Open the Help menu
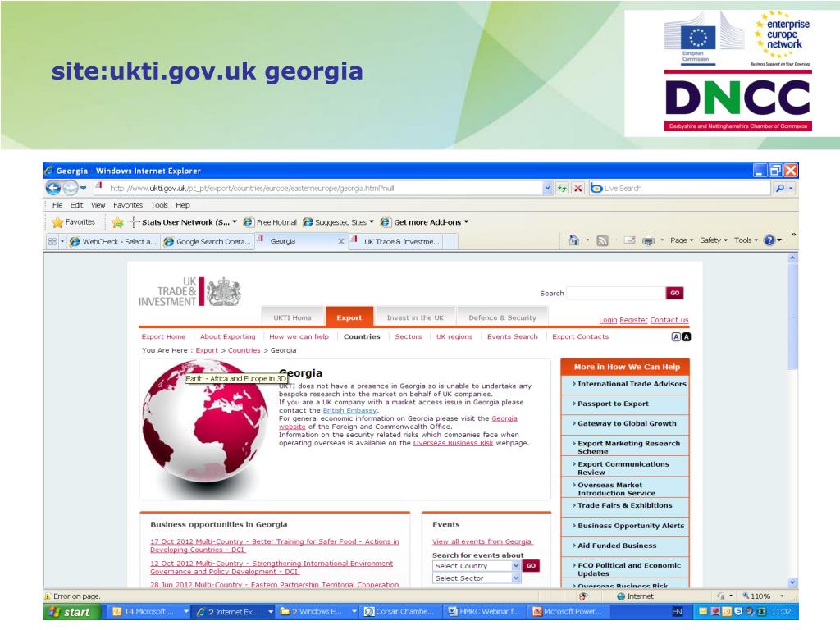Viewport: 840px width, 630px height. [x=183, y=205]
